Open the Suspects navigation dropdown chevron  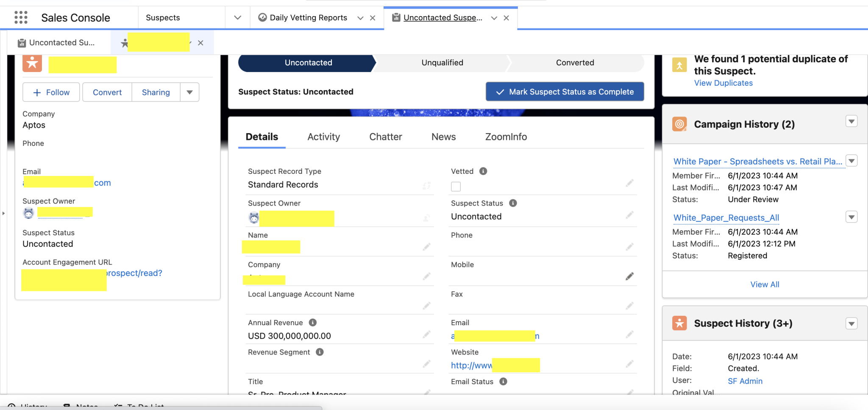pos(237,18)
